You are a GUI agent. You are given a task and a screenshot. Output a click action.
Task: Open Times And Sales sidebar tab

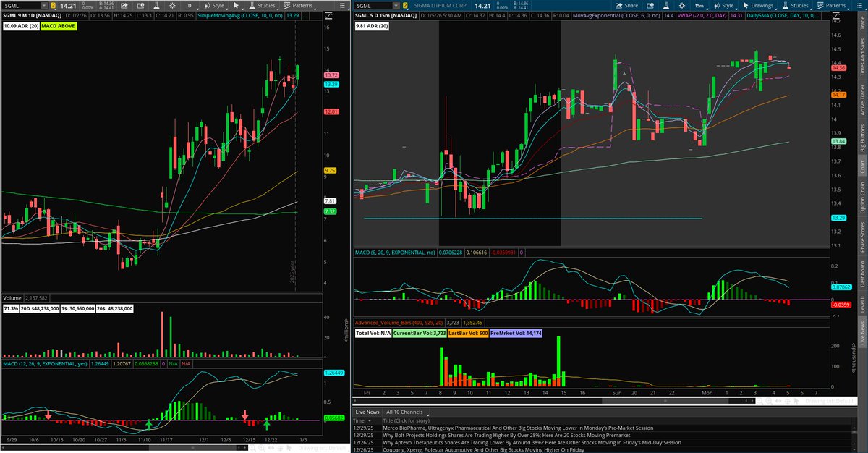861,58
